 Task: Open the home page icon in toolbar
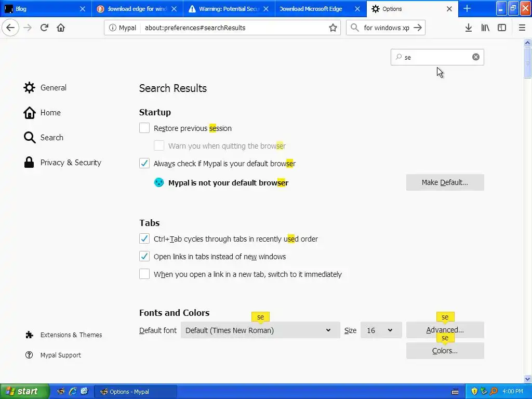pos(61,28)
